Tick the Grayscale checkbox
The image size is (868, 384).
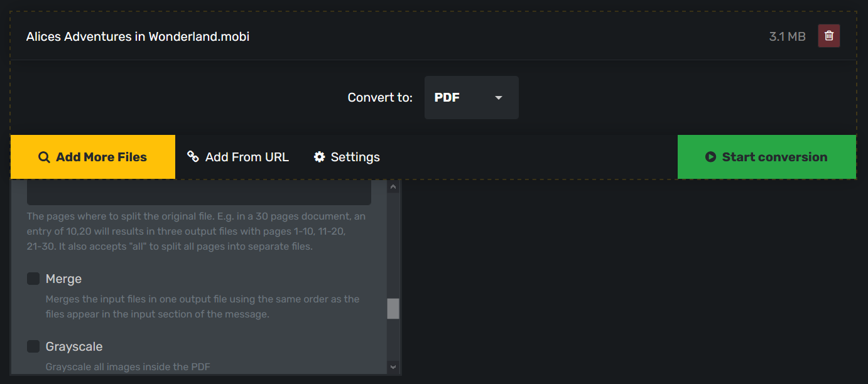(x=33, y=346)
